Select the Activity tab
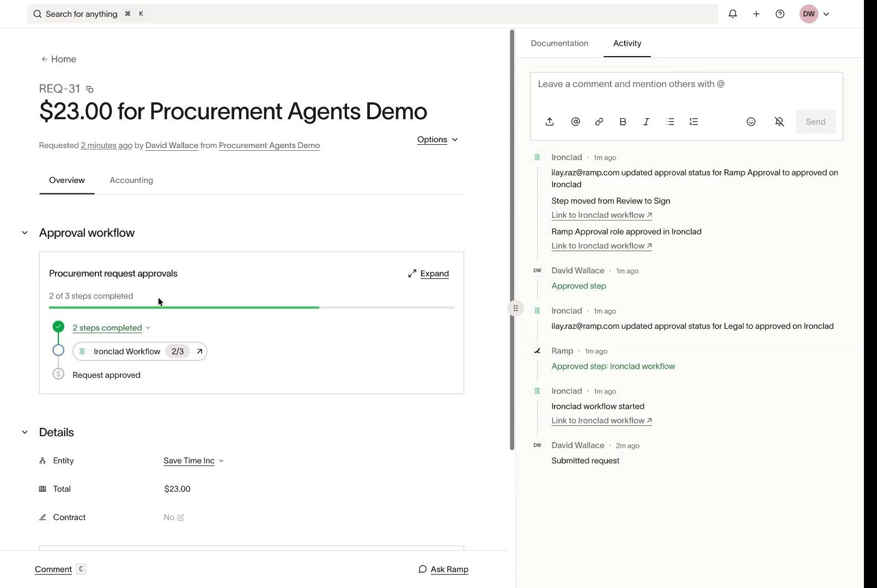This screenshot has width=877, height=588. 627,43
